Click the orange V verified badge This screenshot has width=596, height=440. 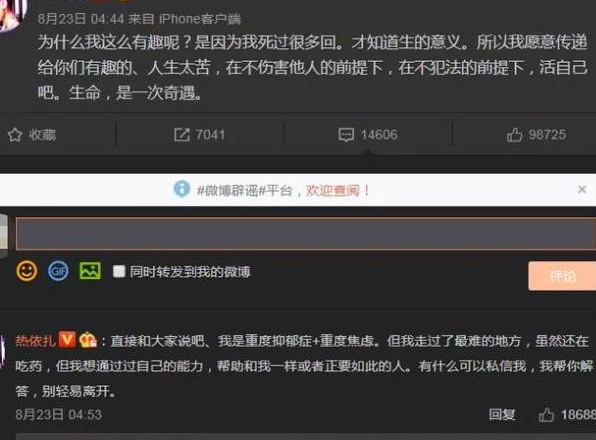click(x=68, y=339)
